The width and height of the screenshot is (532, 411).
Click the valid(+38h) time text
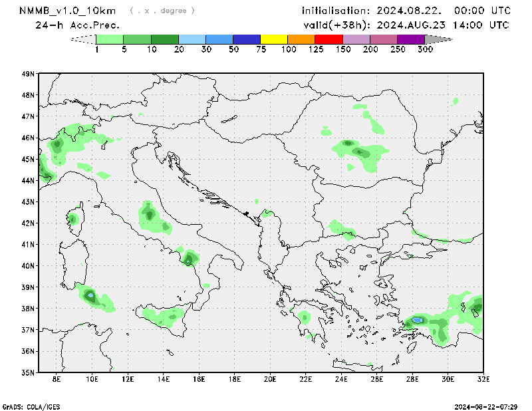click(x=405, y=25)
